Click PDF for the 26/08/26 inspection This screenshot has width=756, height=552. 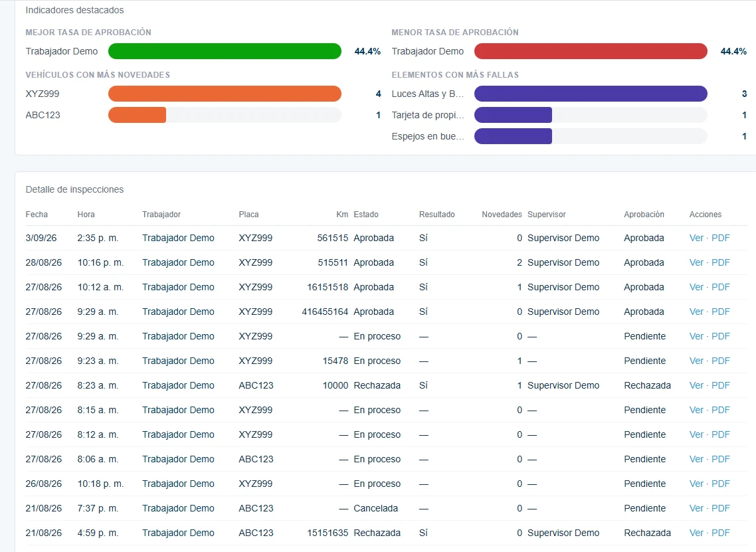[x=720, y=484]
